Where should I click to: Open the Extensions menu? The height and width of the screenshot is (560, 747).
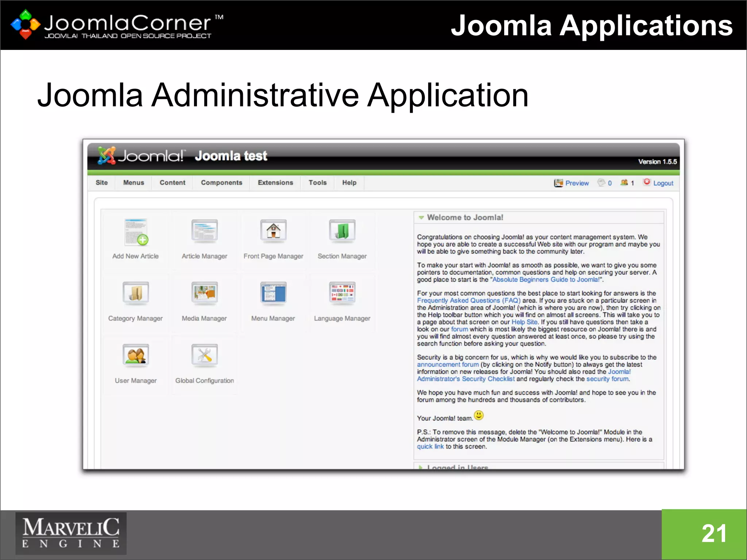coord(275,183)
